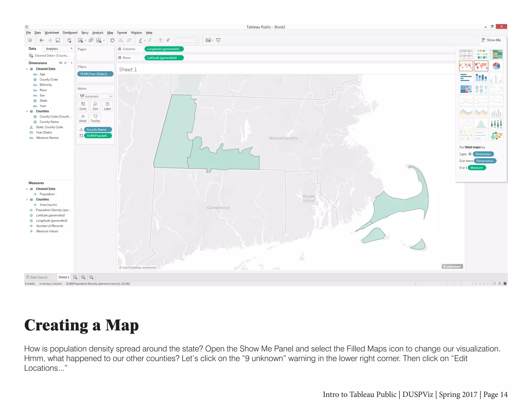This screenshot has width=532, height=411.
Task: Open the Worksheet menu
Action: pyautogui.click(x=52, y=33)
